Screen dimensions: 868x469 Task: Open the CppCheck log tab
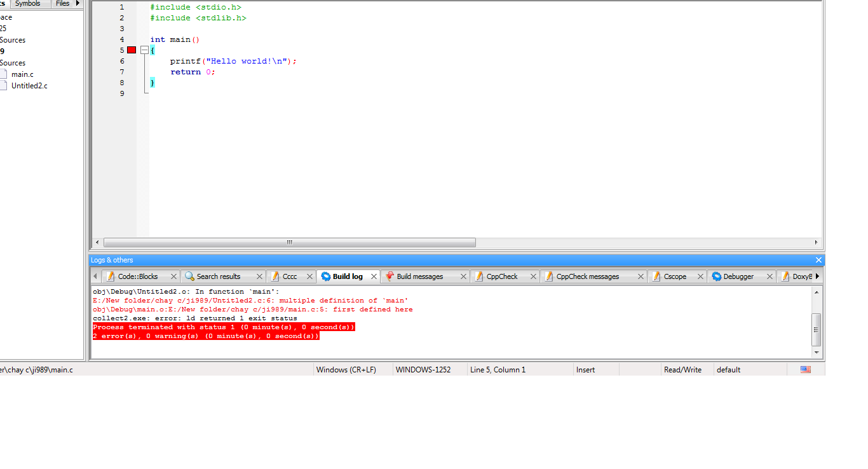point(501,276)
